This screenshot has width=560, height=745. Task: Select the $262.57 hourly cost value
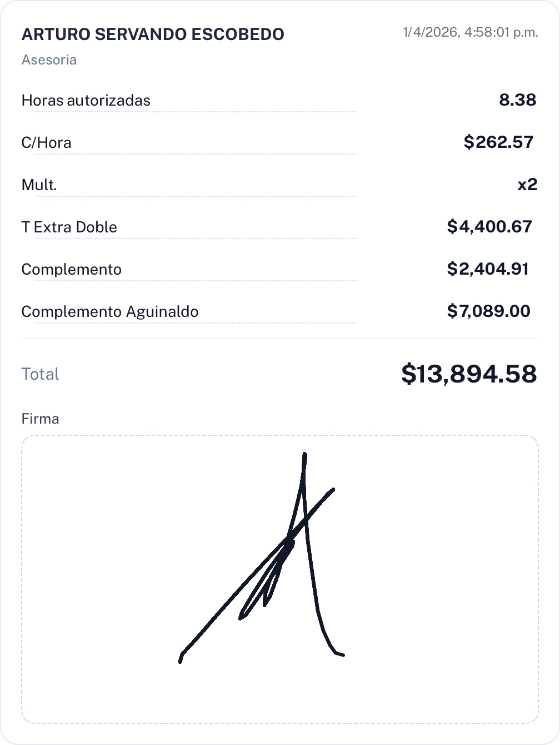498,142
